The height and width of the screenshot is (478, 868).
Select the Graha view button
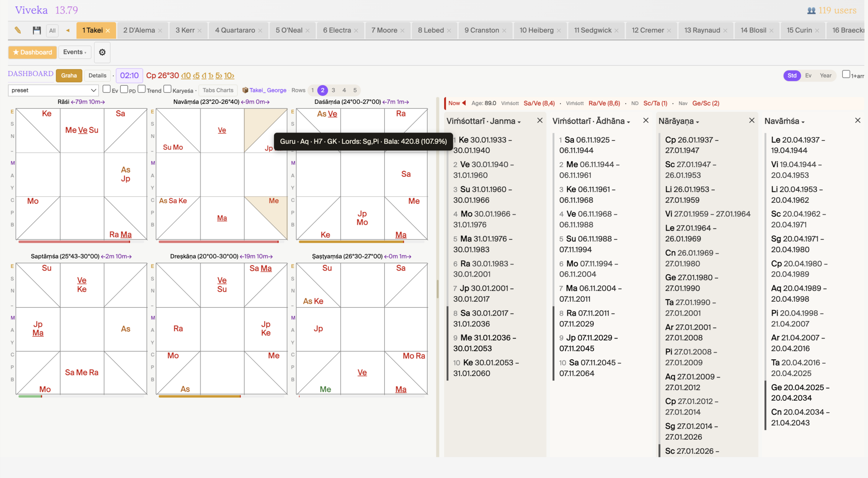click(69, 75)
